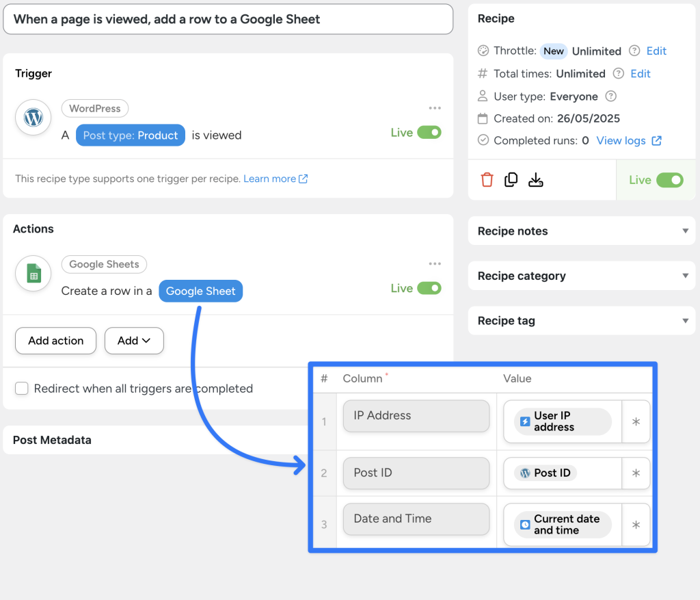
Task: Select the WordPress trigger icon
Action: click(x=33, y=118)
